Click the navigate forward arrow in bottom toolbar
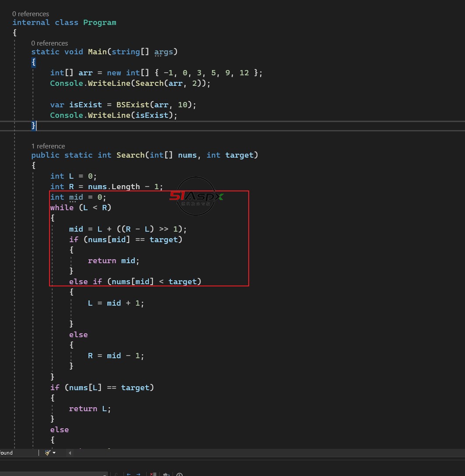The height and width of the screenshot is (476, 465). 138,474
